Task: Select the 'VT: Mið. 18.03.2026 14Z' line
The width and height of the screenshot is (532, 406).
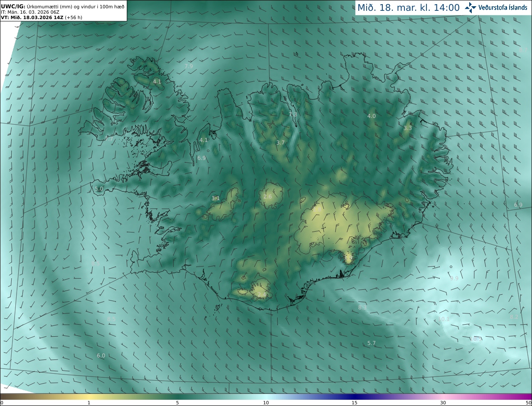Action: coord(32,17)
